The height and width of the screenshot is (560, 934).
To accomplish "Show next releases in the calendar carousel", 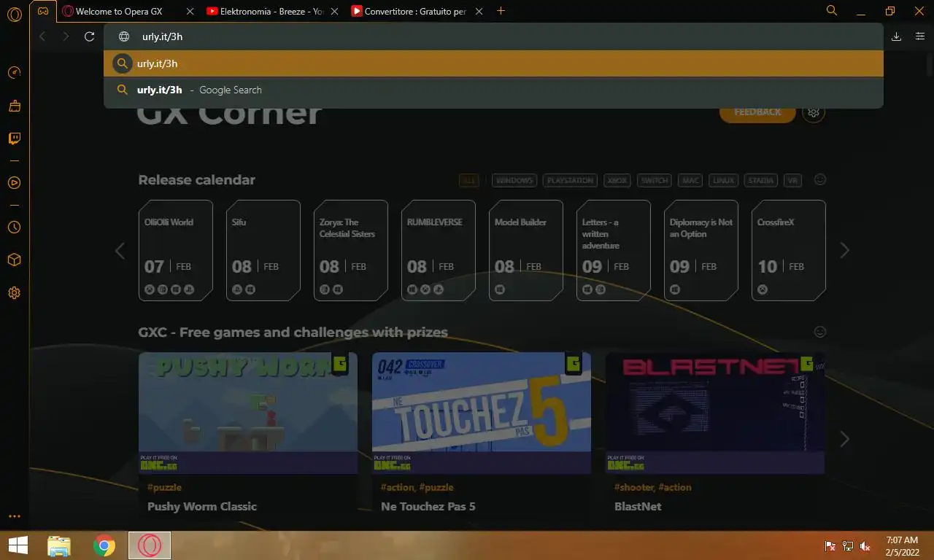I will 844,250.
